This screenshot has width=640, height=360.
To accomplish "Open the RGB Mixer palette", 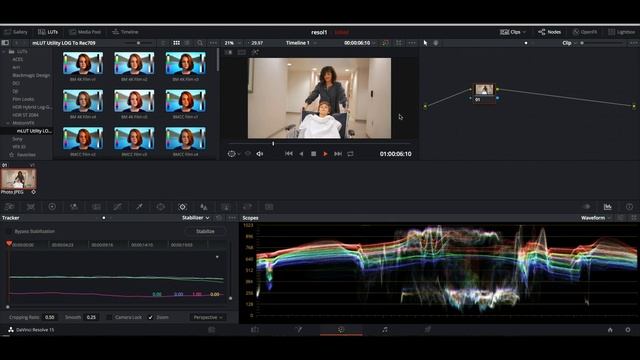I will [x=74, y=207].
